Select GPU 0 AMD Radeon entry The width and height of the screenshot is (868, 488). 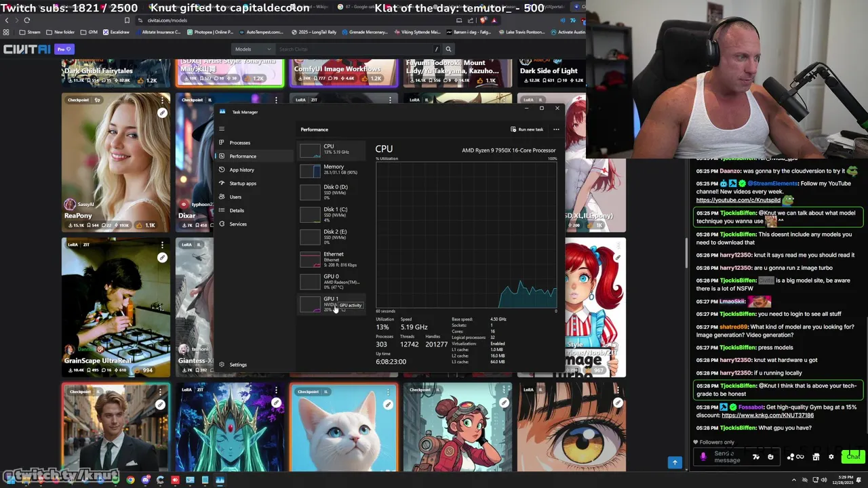tap(332, 281)
